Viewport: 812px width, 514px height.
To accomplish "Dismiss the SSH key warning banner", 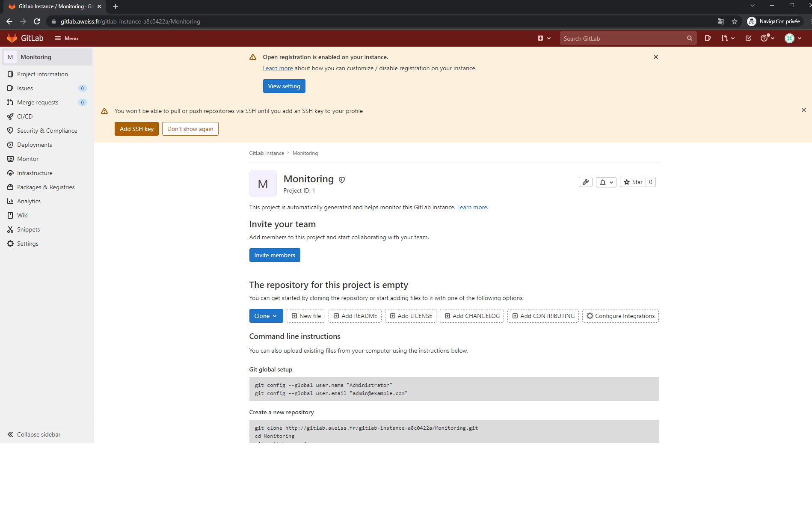I will [803, 110].
